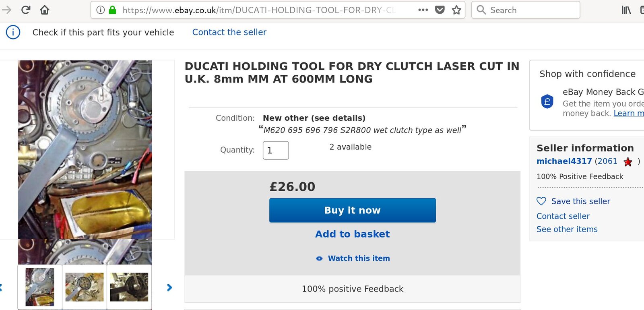The image size is (644, 310).
Task: Go to the browser home page
Action: (45, 10)
